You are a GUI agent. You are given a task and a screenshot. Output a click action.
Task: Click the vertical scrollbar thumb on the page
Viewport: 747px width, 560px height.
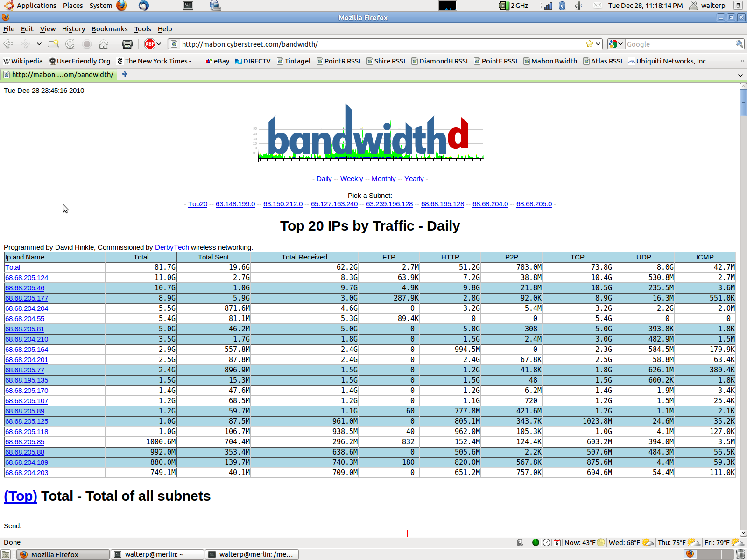743,102
